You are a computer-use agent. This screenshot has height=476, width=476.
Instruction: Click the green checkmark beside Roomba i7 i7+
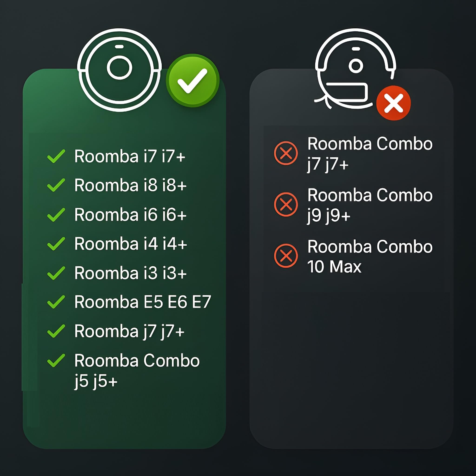(56, 156)
